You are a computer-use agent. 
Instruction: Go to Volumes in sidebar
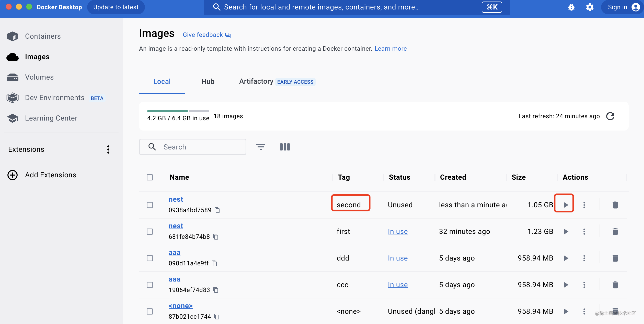click(39, 77)
